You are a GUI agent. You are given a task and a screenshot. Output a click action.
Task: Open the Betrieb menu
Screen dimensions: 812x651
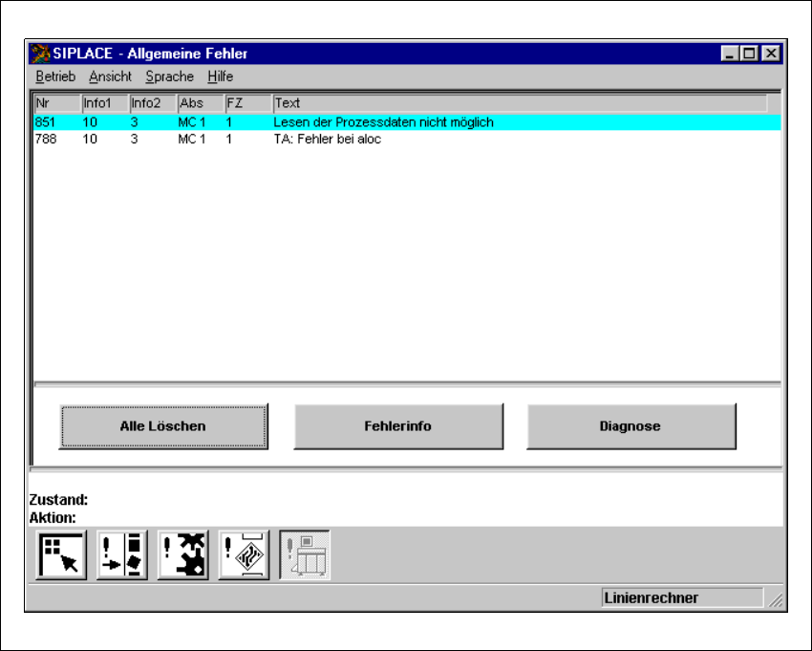(55, 76)
